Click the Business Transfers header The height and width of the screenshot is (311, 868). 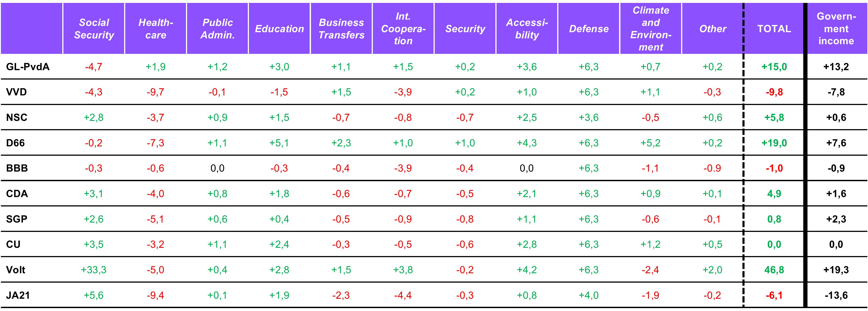coord(341,29)
